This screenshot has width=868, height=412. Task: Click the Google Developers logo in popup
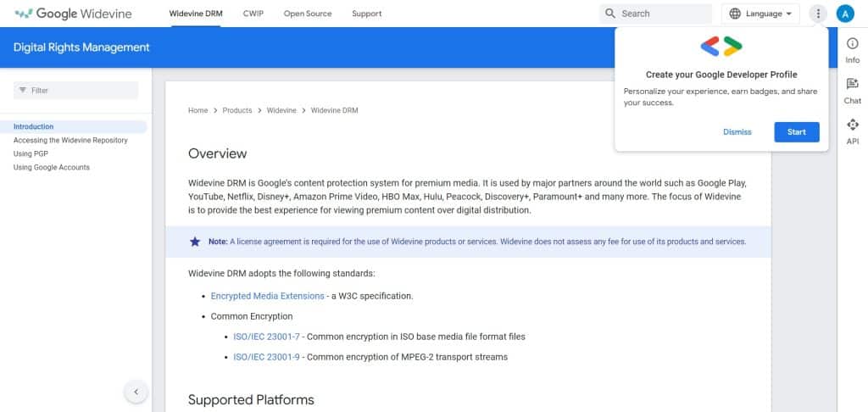(x=721, y=46)
